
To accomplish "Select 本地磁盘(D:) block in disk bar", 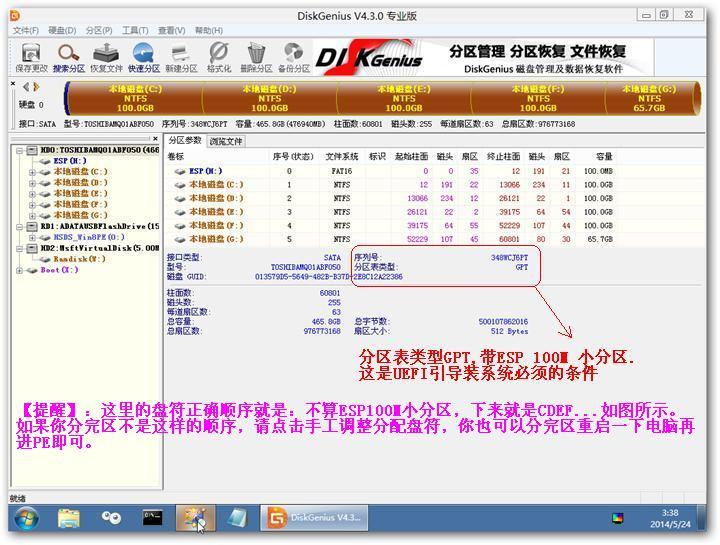I will pos(270,98).
